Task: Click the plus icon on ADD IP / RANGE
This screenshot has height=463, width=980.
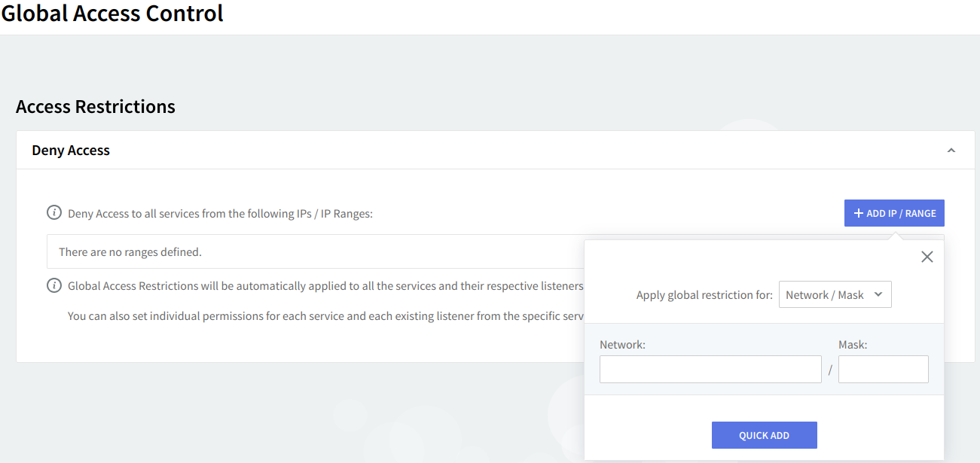Action: (858, 213)
